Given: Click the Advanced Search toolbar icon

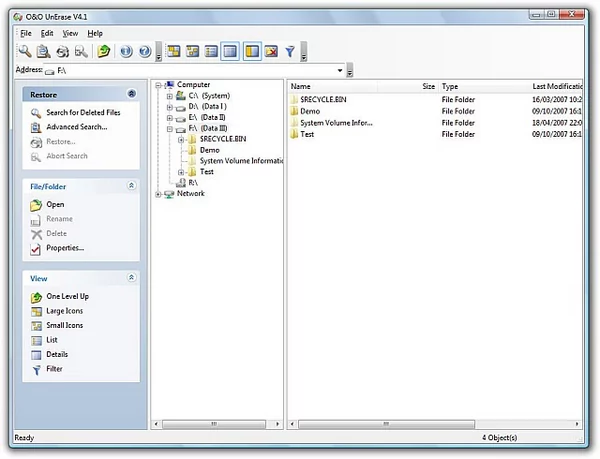Looking at the screenshot, I should coord(44,51).
